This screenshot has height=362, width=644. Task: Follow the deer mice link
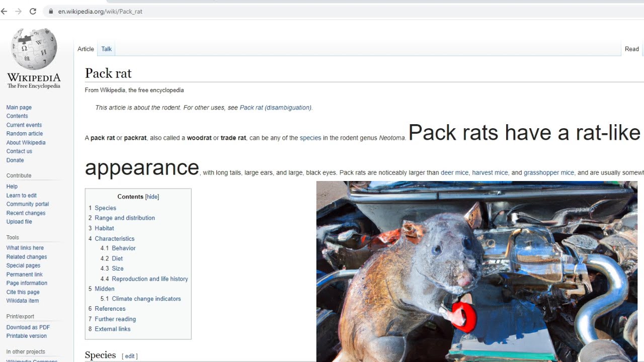455,172
